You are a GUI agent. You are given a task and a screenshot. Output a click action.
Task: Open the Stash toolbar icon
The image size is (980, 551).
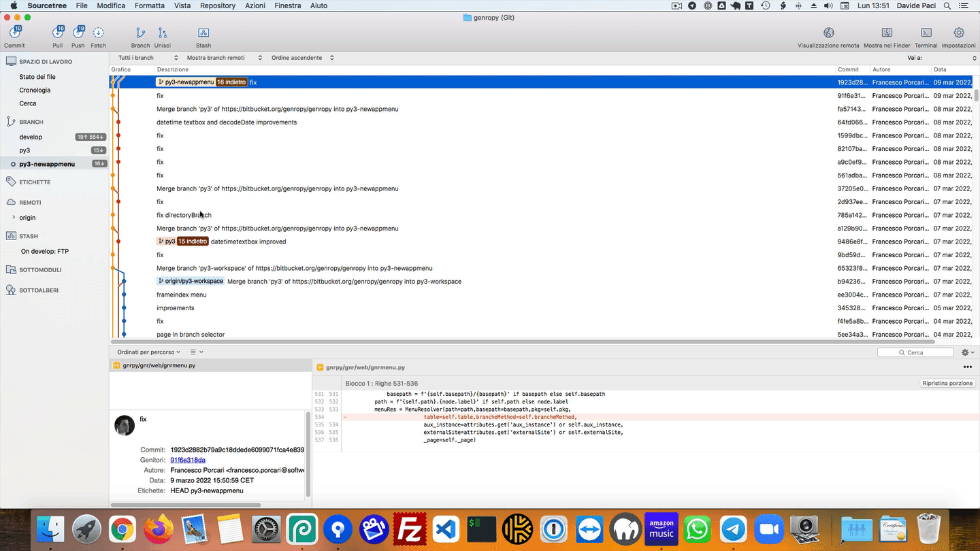tap(203, 33)
